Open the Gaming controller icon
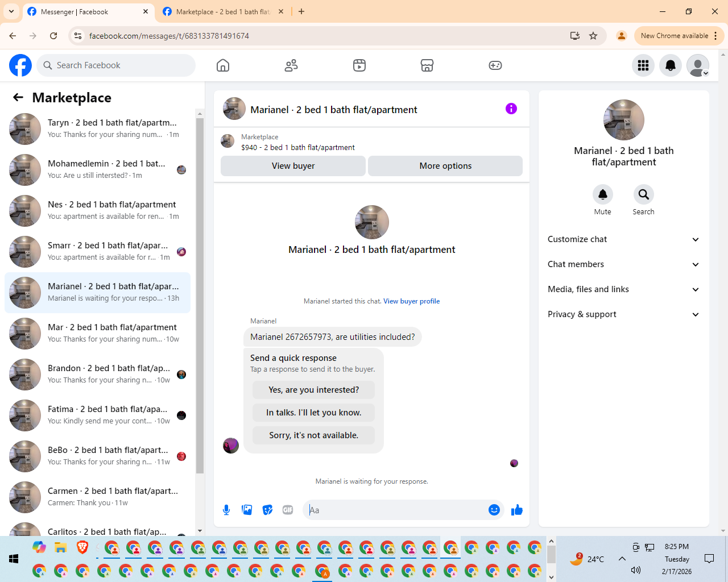The width and height of the screenshot is (728, 582). 495,65
